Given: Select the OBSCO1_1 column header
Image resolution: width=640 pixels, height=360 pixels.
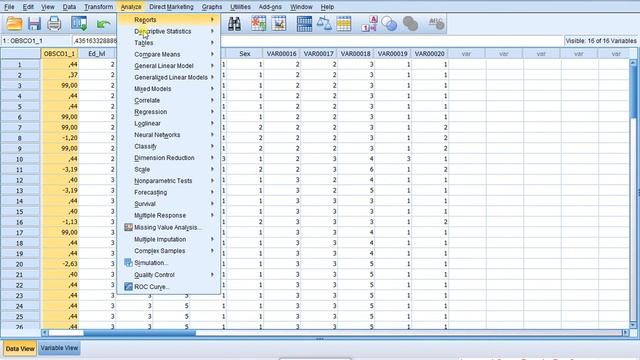Looking at the screenshot, I should 60,53.
